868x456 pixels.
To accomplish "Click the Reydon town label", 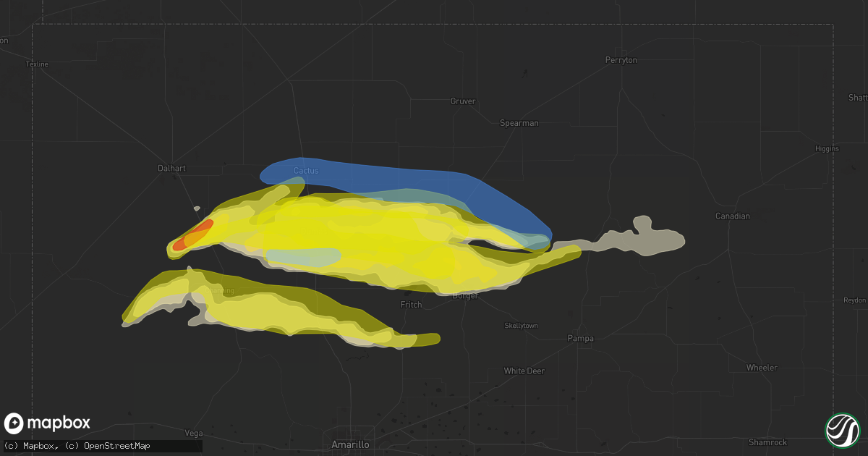I will (x=854, y=300).
